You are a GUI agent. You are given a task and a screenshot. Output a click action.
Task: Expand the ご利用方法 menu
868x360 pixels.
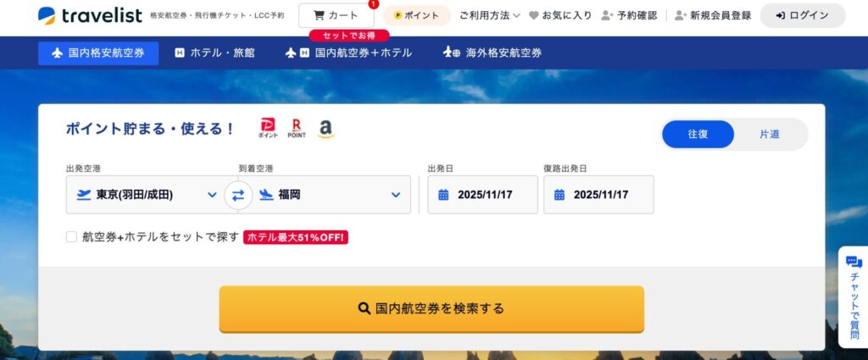(x=489, y=15)
